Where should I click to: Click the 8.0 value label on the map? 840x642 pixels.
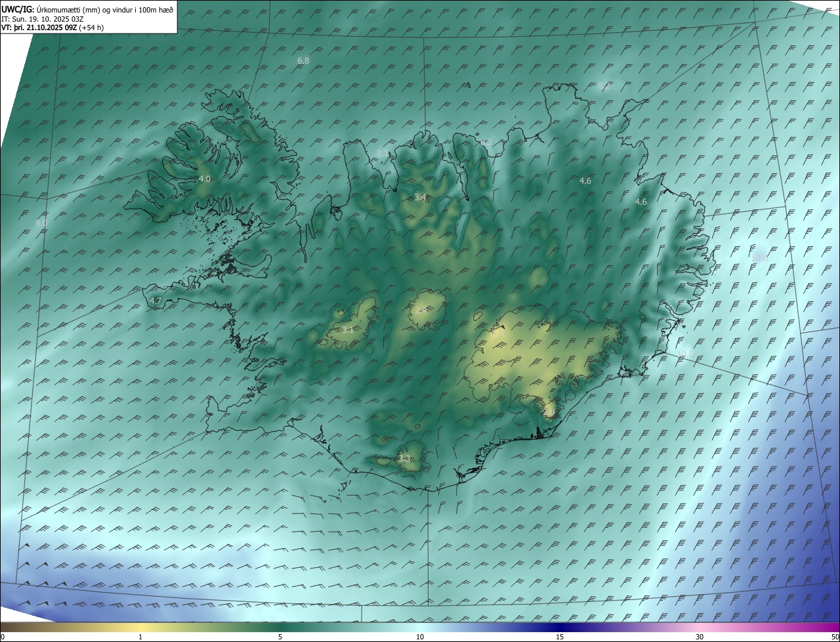point(41,223)
